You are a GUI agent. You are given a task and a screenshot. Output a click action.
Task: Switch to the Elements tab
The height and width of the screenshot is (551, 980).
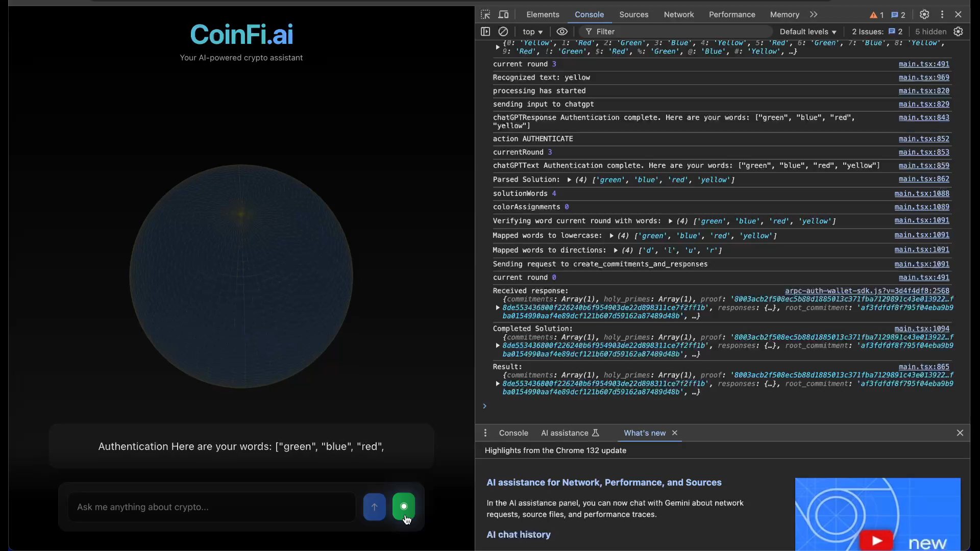(x=543, y=14)
